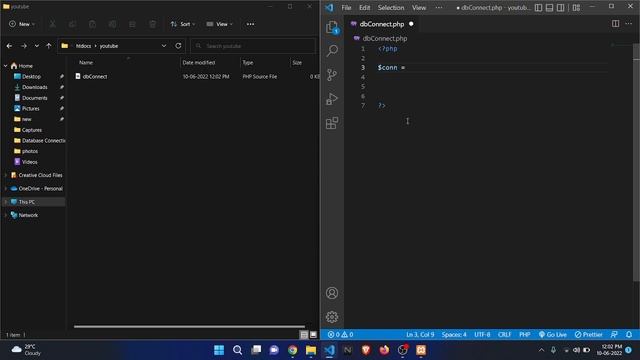640x360 pixels.
Task: Open File menu in VS Code
Action: pos(346,7)
